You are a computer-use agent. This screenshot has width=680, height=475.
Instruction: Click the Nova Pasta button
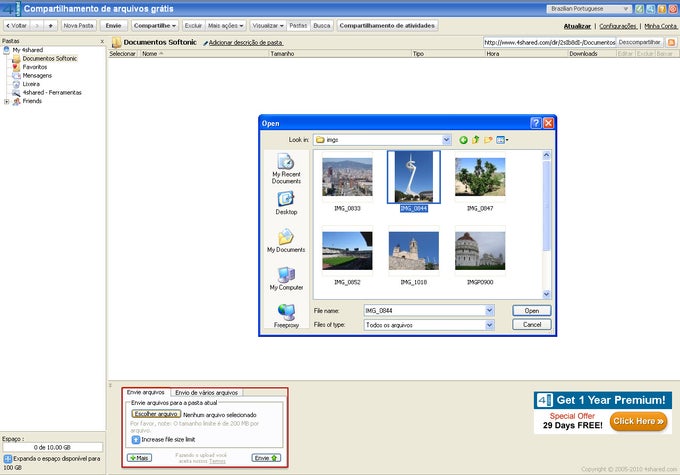point(78,26)
